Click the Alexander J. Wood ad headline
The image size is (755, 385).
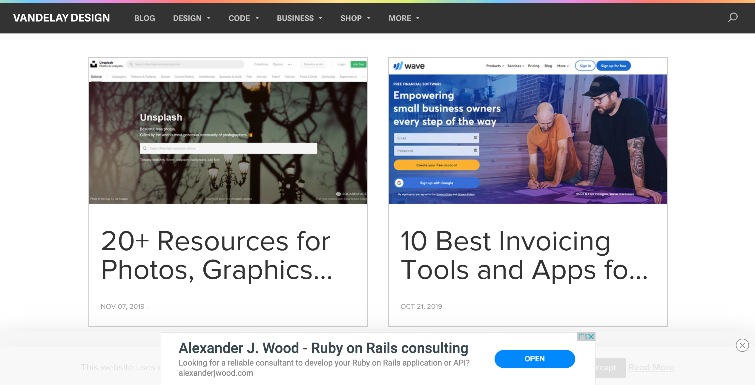click(x=323, y=348)
